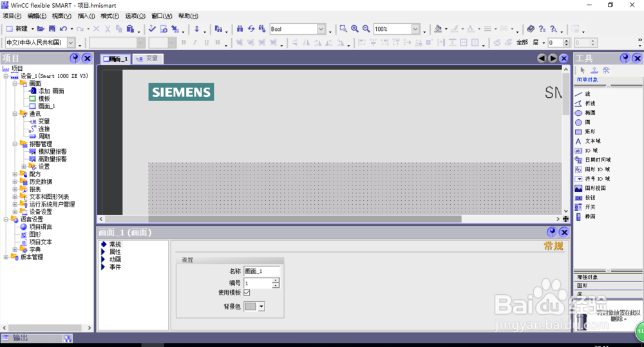Select 事件 in the properties list
This screenshot has width=644, height=347.
tap(115, 267)
